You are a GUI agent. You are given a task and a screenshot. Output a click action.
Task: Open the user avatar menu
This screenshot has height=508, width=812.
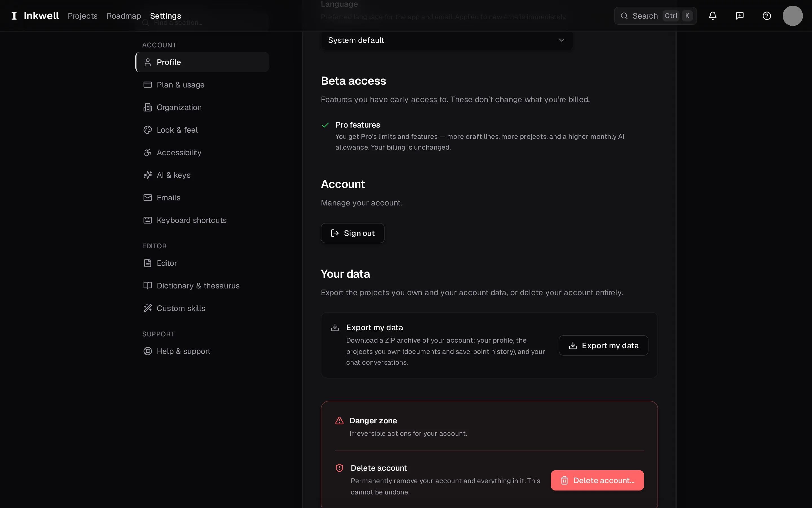[x=793, y=16]
